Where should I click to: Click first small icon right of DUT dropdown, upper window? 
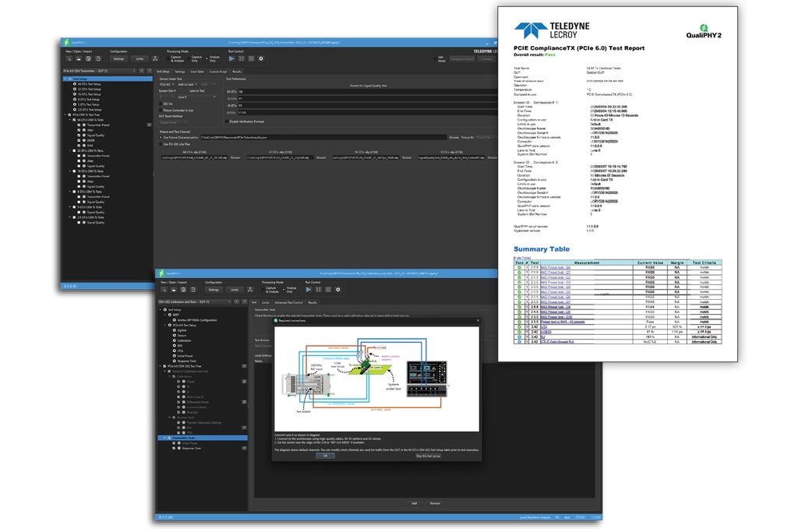[142, 71]
